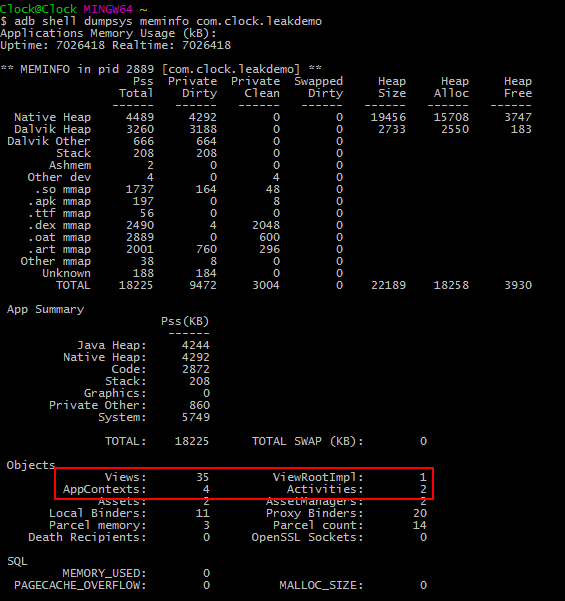Click the 'Uptime: 7026418' value
This screenshot has height=601, width=565.
tap(53, 45)
